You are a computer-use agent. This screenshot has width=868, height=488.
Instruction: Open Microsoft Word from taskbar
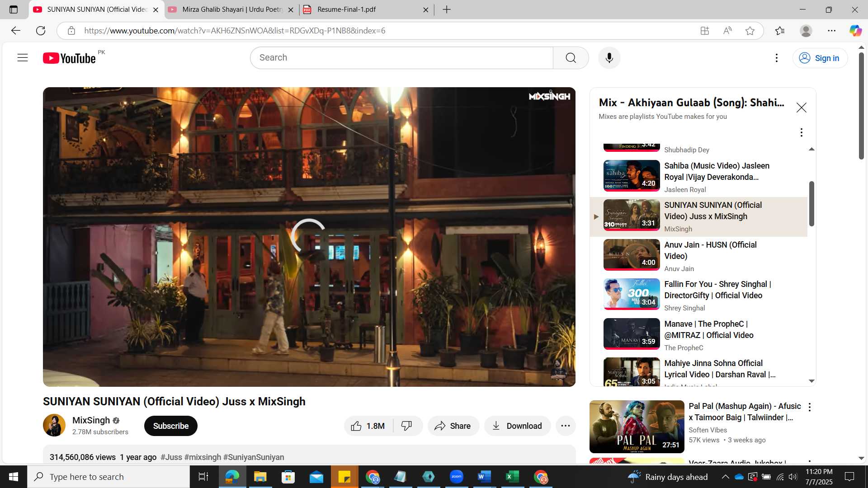coord(484,477)
